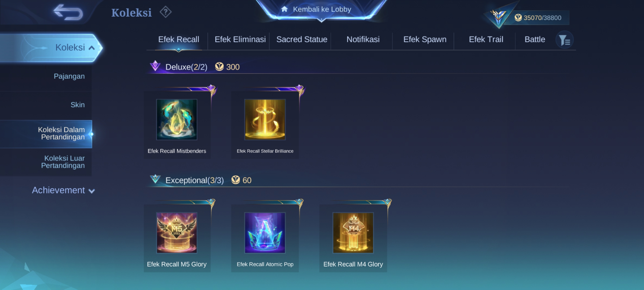Expand the Achievement sidebar section
644x290 pixels.
(63, 190)
